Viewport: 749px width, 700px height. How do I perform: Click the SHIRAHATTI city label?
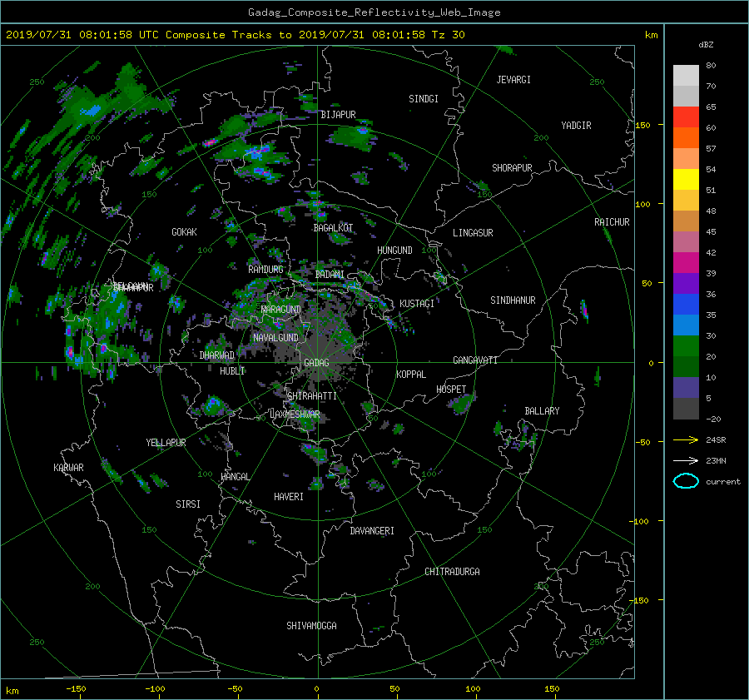[x=311, y=396]
